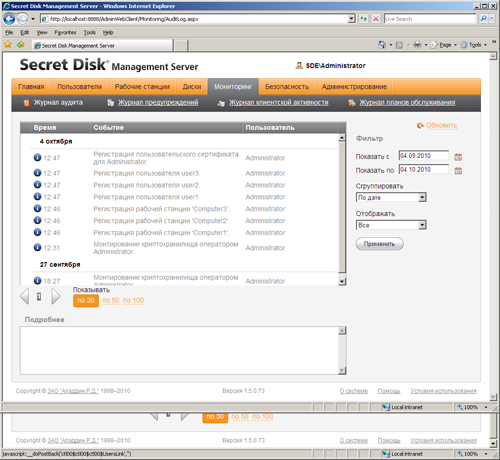This screenshot has height=460, width=500.
Task: Click info icon for 'Computer1' registration row
Action: click(x=37, y=232)
